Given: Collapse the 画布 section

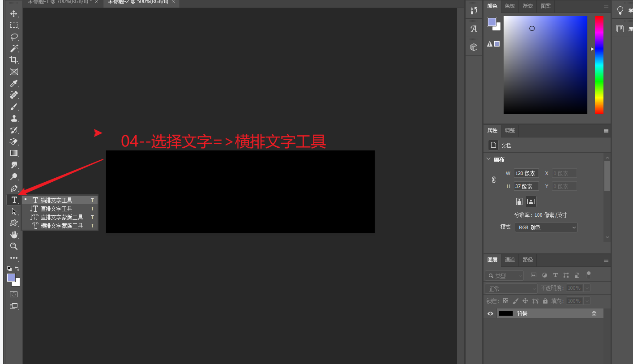Looking at the screenshot, I should (488, 159).
